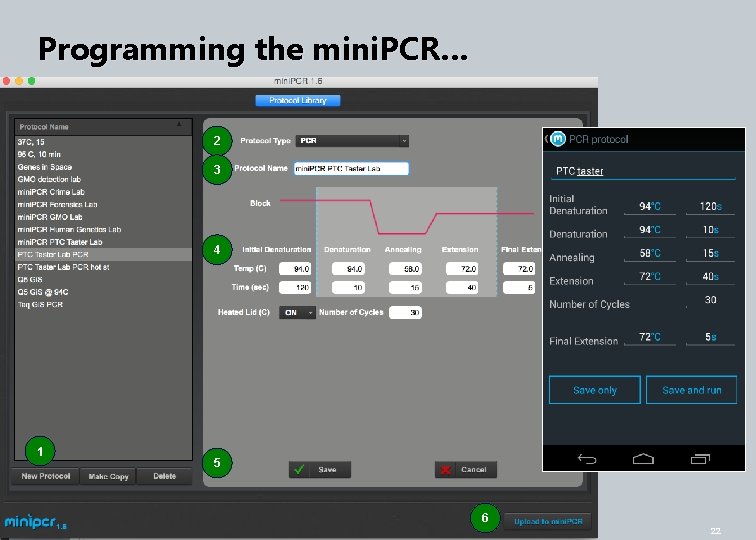This screenshot has width=756, height=540.
Task: Select the 'Genes in Space' protocol
Action: [104, 167]
